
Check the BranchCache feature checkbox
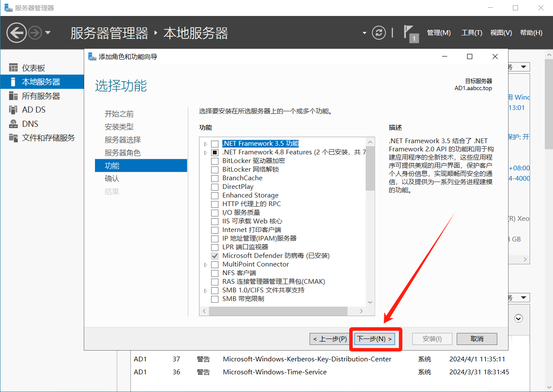(215, 178)
